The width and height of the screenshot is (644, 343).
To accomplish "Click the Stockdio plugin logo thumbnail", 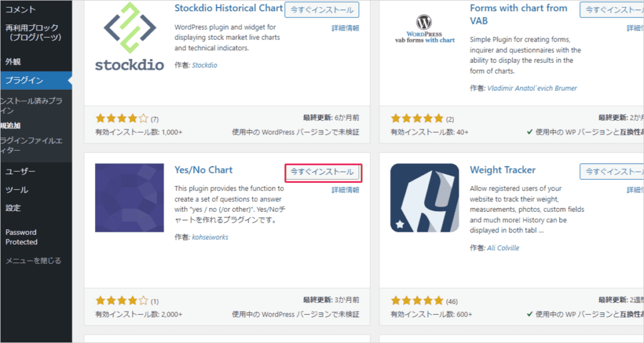I will click(130, 36).
